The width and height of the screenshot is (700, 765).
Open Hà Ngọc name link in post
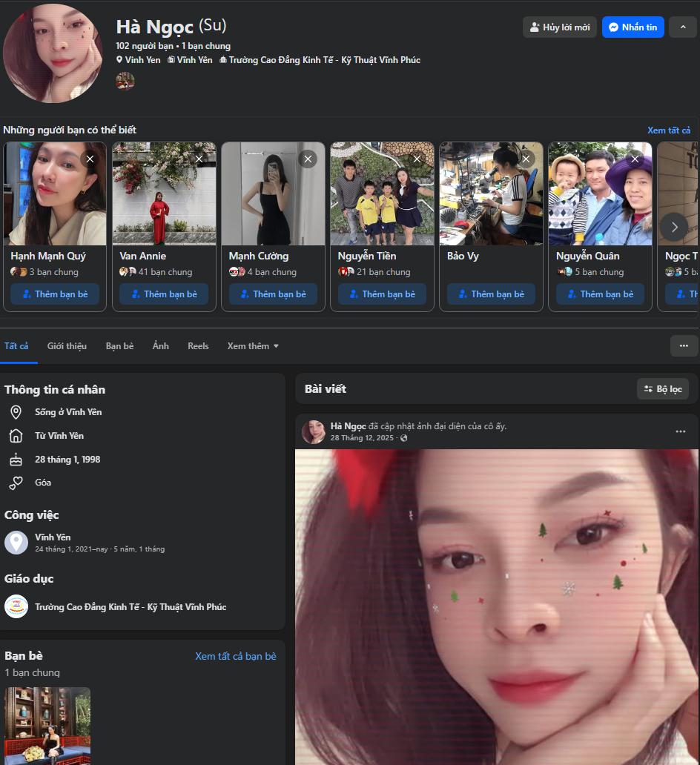click(348, 426)
